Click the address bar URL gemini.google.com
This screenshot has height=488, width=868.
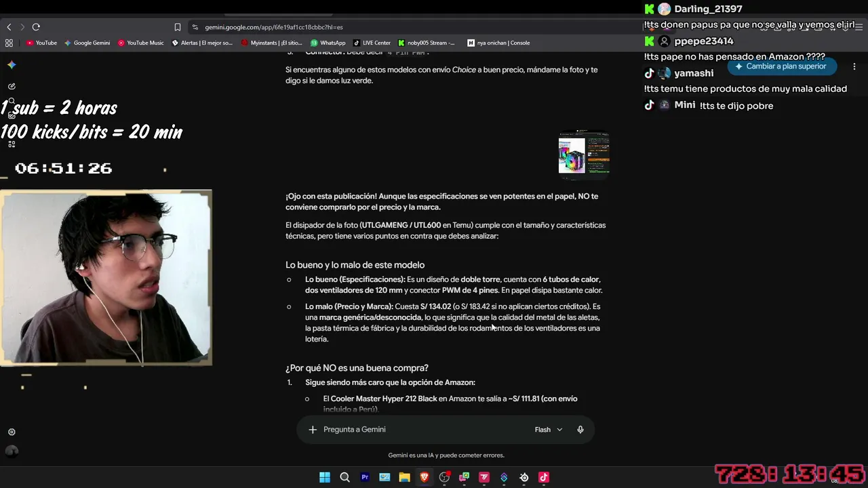274,27
